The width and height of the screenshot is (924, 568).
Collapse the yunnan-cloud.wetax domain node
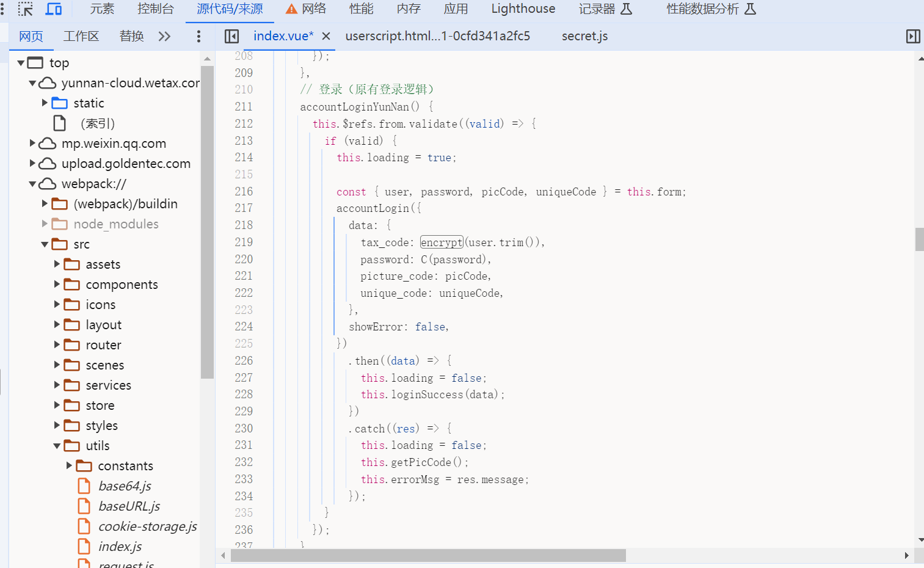[x=32, y=83]
